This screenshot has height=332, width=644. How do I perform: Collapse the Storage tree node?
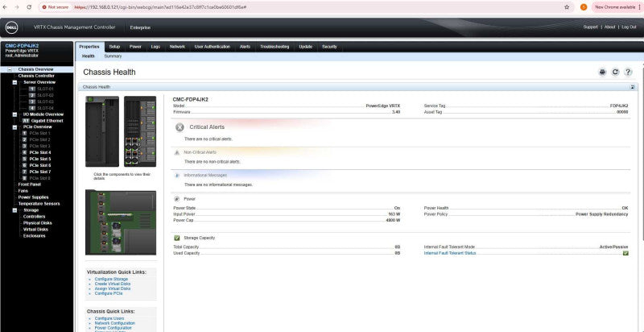(x=14, y=210)
